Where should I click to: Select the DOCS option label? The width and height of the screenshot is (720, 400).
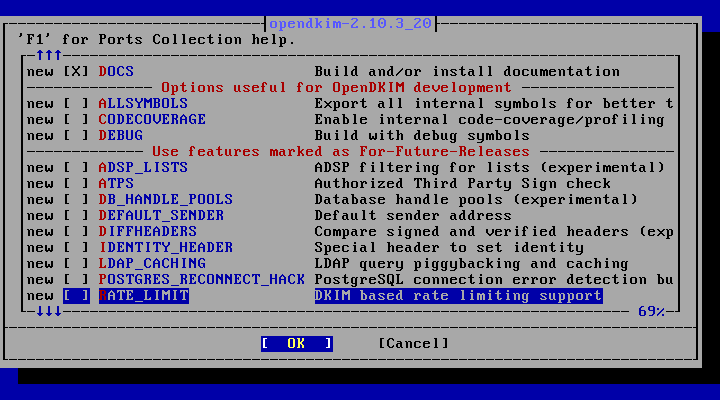(116, 72)
